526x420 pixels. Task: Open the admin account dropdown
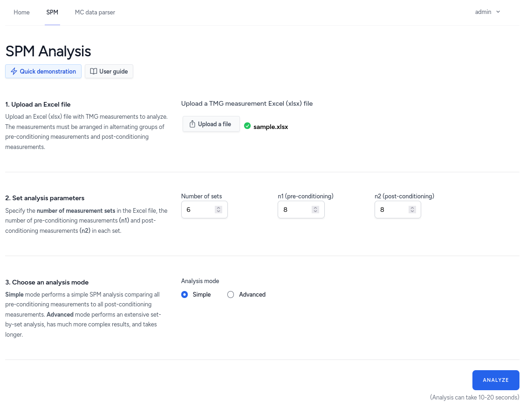[x=484, y=12]
